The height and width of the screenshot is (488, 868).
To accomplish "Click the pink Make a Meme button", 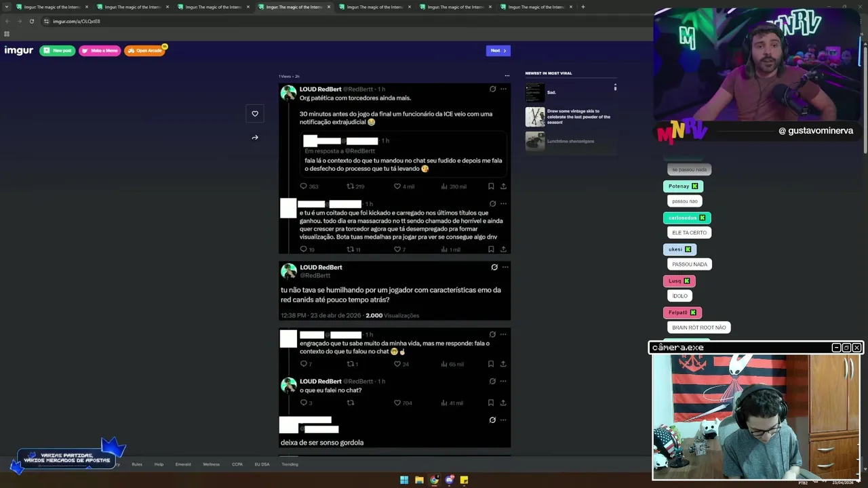I will (x=100, y=50).
